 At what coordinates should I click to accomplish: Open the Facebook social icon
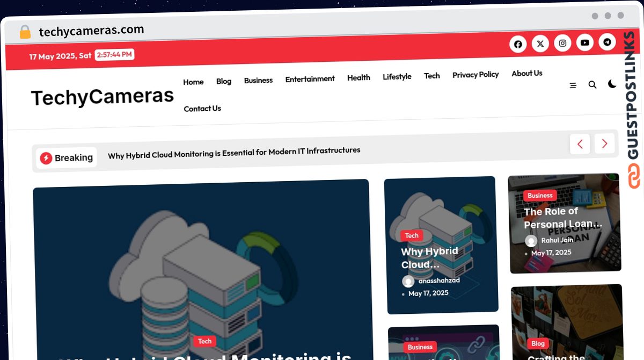point(518,45)
